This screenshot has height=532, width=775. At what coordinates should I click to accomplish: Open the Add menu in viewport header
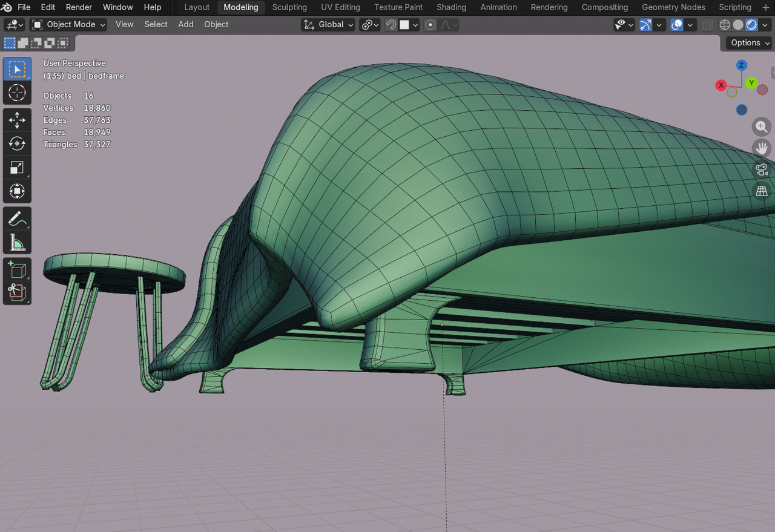[186, 25]
